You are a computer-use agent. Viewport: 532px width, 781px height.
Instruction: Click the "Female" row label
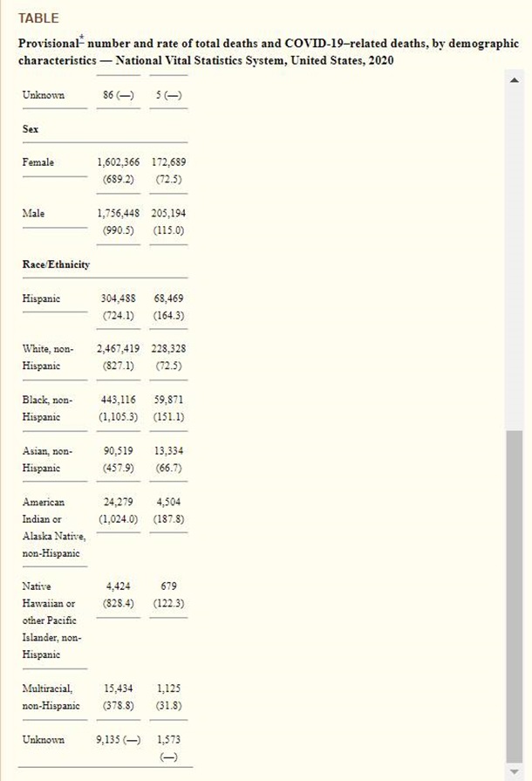pos(38,162)
